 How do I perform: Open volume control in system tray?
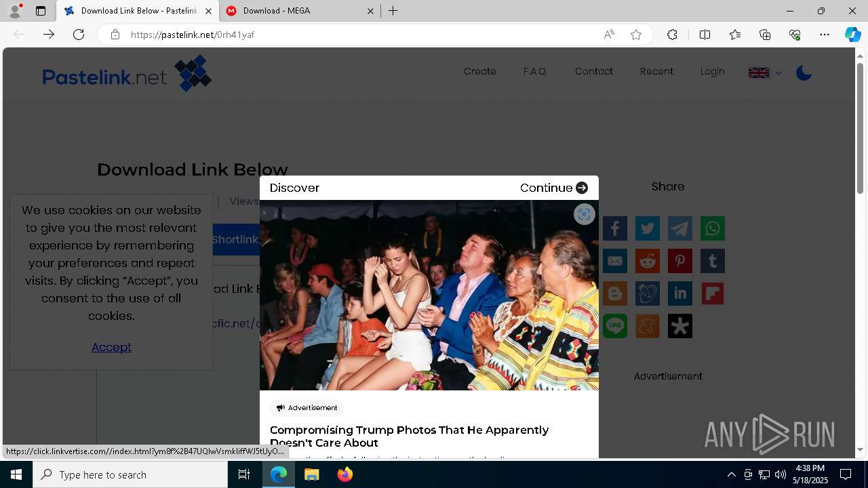[780, 474]
